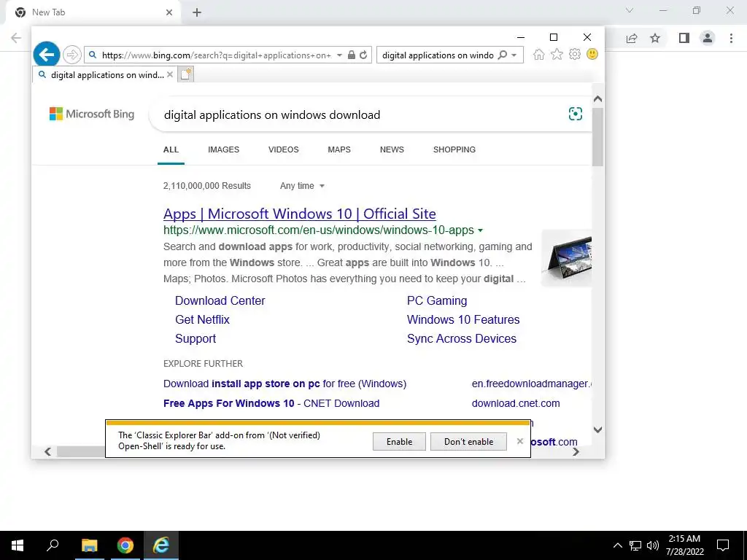Viewport: 747px width, 560px height.
Task: Add a new tab in Chrome
Action: [197, 12]
